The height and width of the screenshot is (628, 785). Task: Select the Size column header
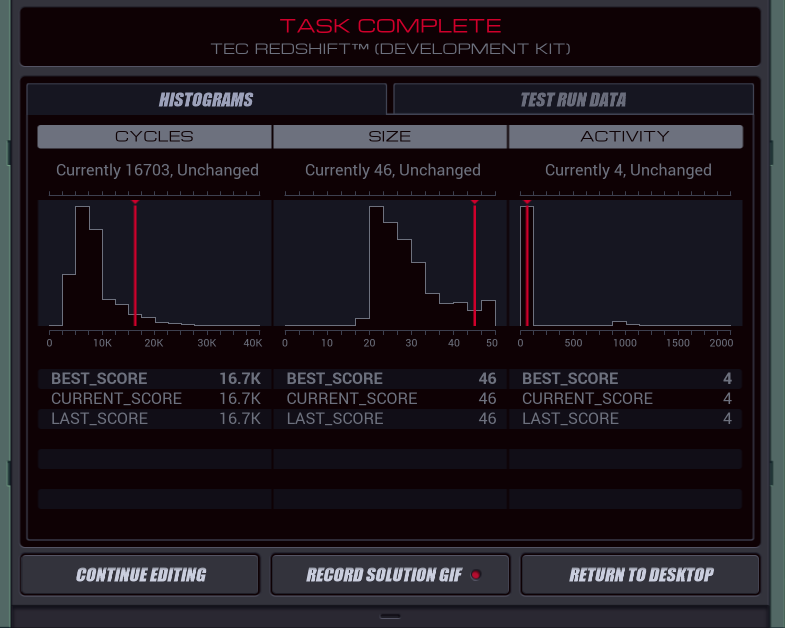[x=389, y=136]
